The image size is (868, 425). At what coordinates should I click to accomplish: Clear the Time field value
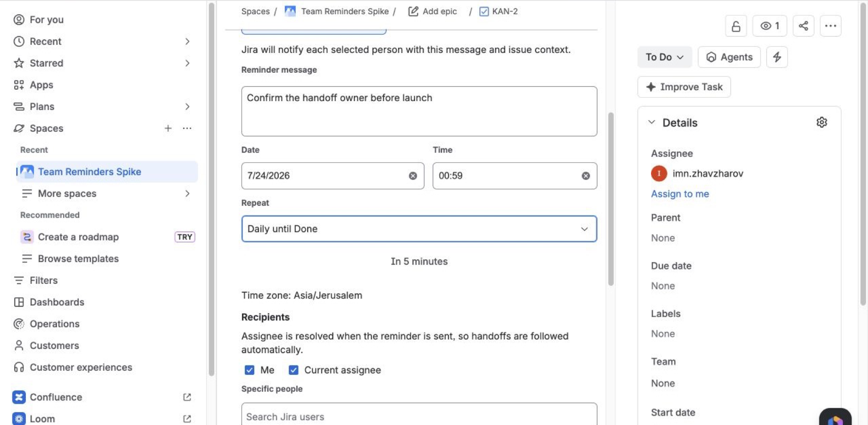[x=585, y=176]
